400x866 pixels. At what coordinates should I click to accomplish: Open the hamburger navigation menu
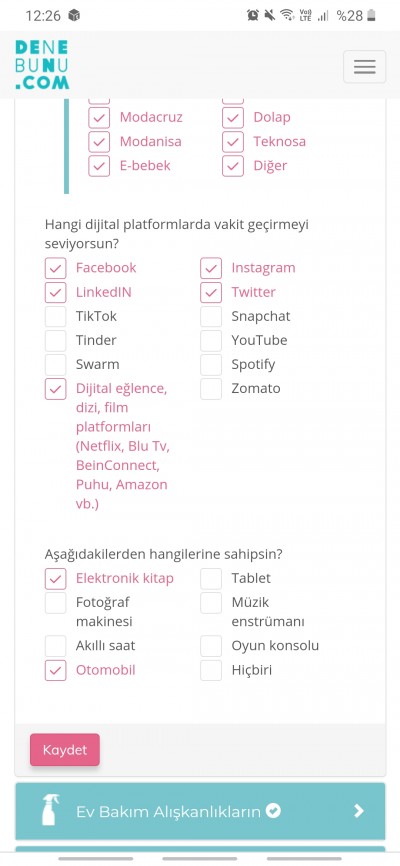click(365, 67)
